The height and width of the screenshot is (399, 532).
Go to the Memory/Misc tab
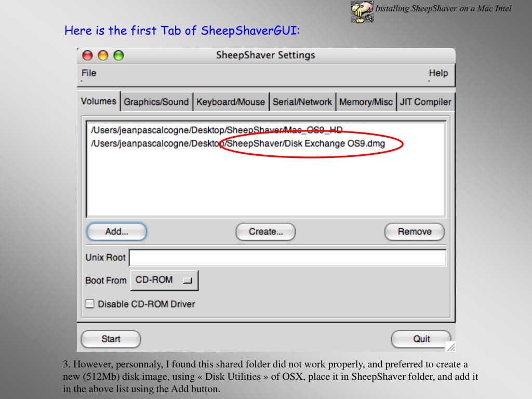coord(366,102)
